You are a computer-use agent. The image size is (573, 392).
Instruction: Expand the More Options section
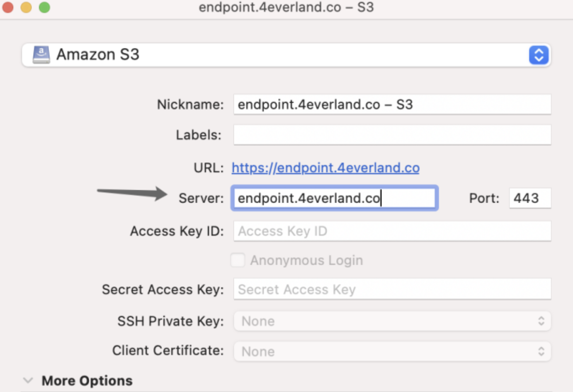tap(86, 380)
